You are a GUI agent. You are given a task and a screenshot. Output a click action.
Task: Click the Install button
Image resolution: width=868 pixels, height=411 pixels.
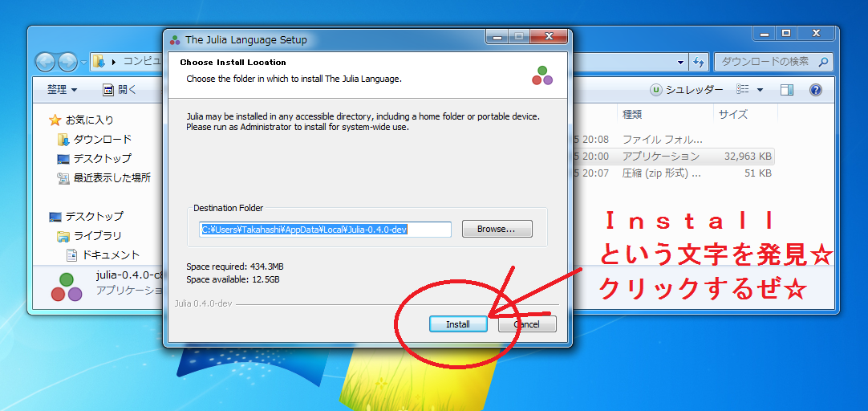pos(458,324)
